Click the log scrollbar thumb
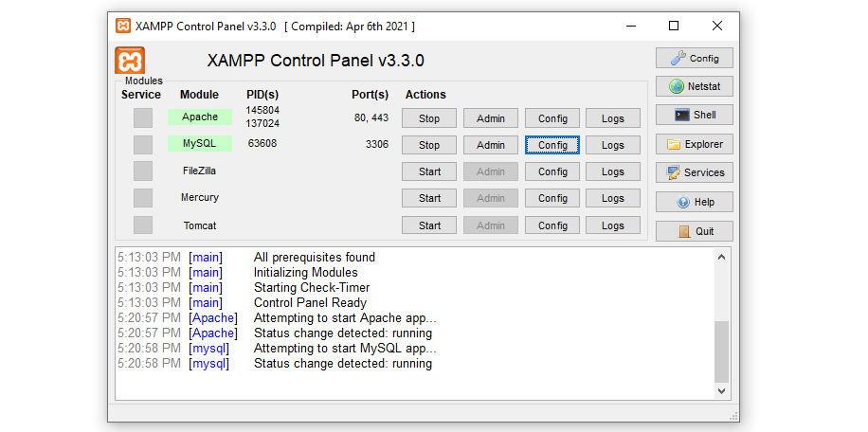This screenshot has height=432, width=868. 721,351
